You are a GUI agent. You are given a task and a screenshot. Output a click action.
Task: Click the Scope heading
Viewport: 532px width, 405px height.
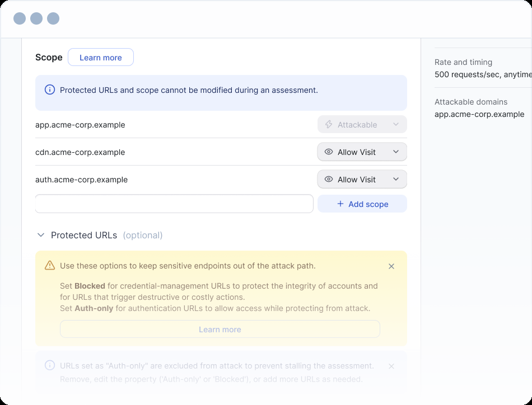[x=49, y=57]
